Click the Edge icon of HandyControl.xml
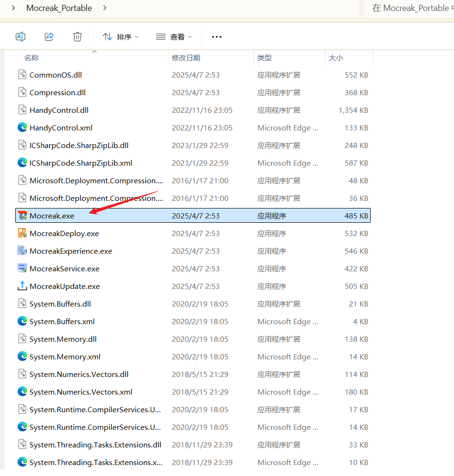This screenshot has width=454, height=476. pyautogui.click(x=22, y=128)
